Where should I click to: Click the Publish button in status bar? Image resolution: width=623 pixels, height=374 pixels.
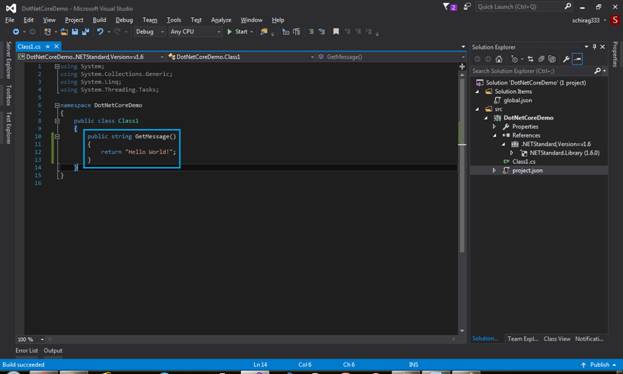click(599, 365)
